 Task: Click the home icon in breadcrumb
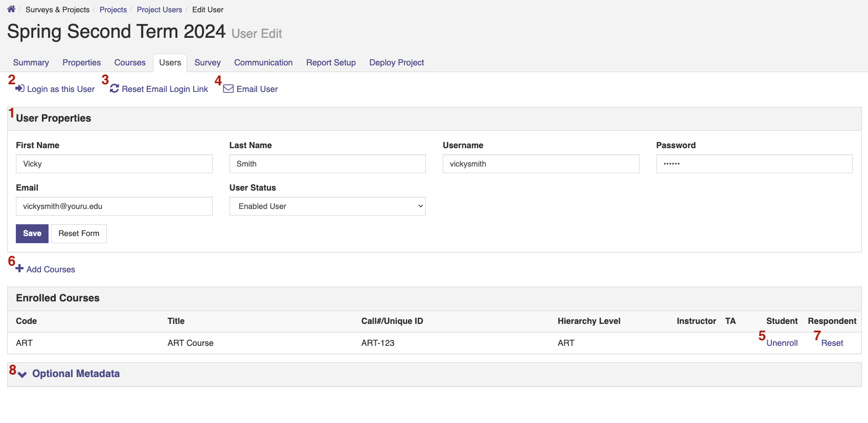coord(11,9)
